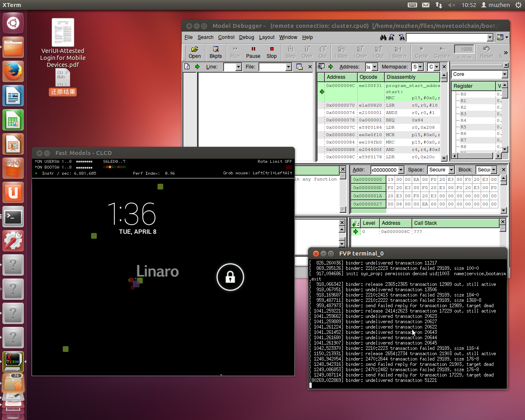Viewport: 525px width, 420px height.
Task: Open the Space Secure dropdown
Action: (x=451, y=170)
